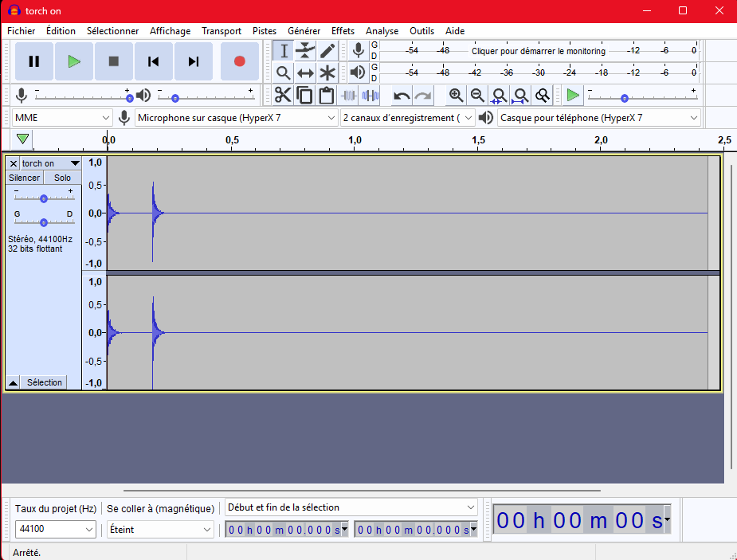The height and width of the screenshot is (560, 737).
Task: Toggle the Silencer mute button
Action: 25,178
